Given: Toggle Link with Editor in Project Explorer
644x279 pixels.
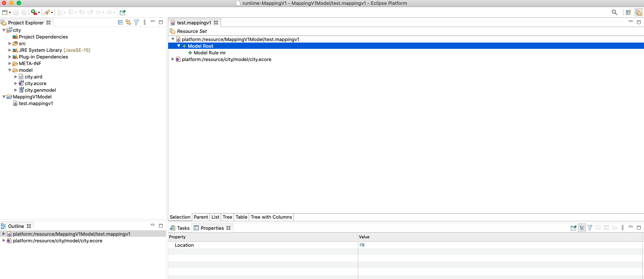Looking at the screenshot, I should tap(128, 23).
